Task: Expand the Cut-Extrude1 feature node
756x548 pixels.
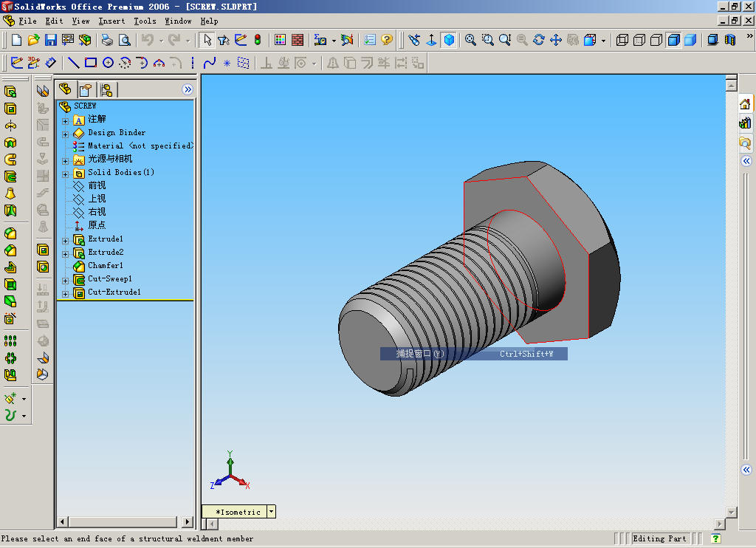Action: click(65, 294)
